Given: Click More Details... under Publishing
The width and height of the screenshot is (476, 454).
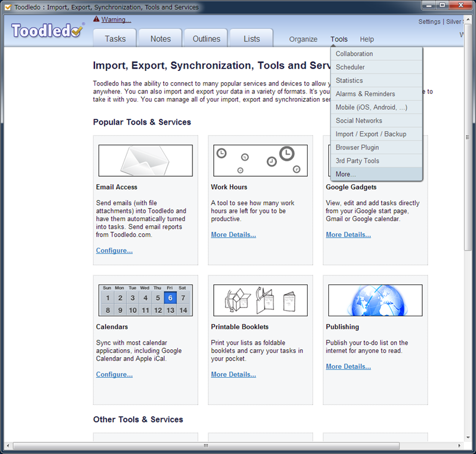Looking at the screenshot, I should click(348, 367).
